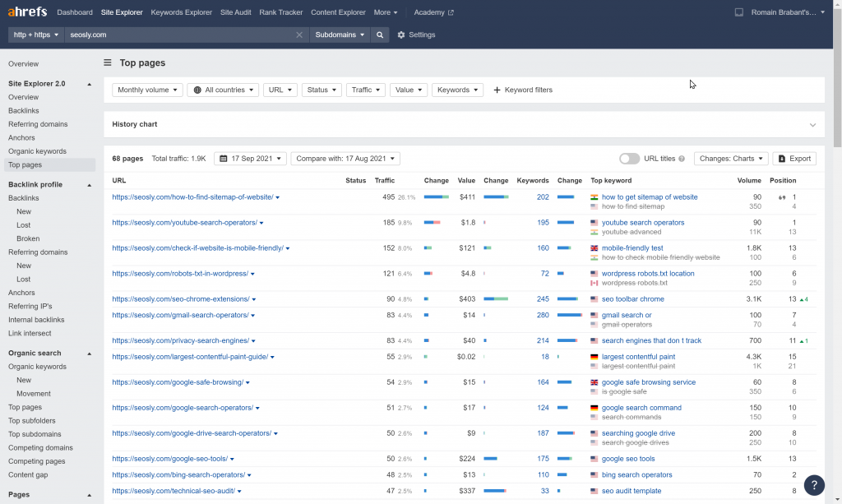Open the Subdomains mode dropdown
The height and width of the screenshot is (504, 842).
tap(340, 35)
